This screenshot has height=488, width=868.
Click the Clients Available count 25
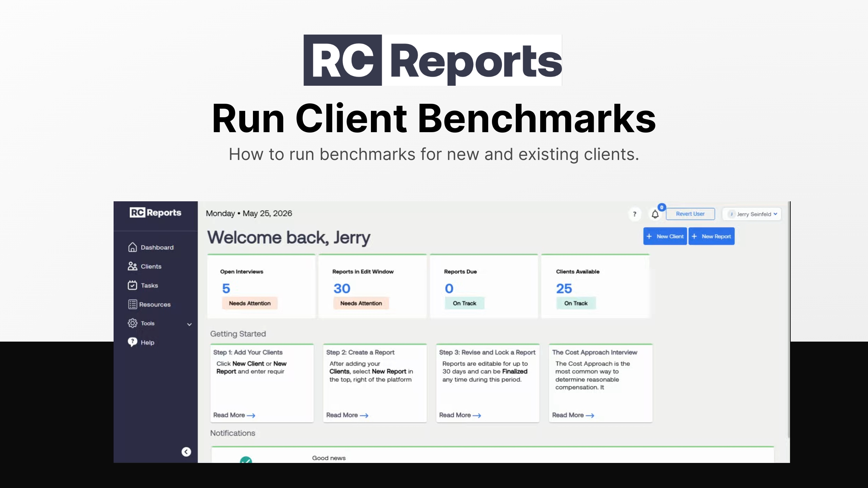point(564,288)
